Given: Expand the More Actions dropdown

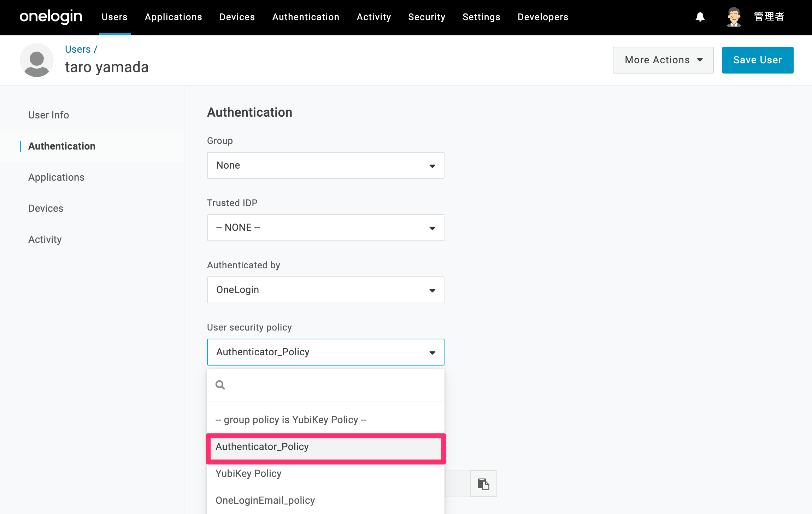Looking at the screenshot, I should coord(663,60).
